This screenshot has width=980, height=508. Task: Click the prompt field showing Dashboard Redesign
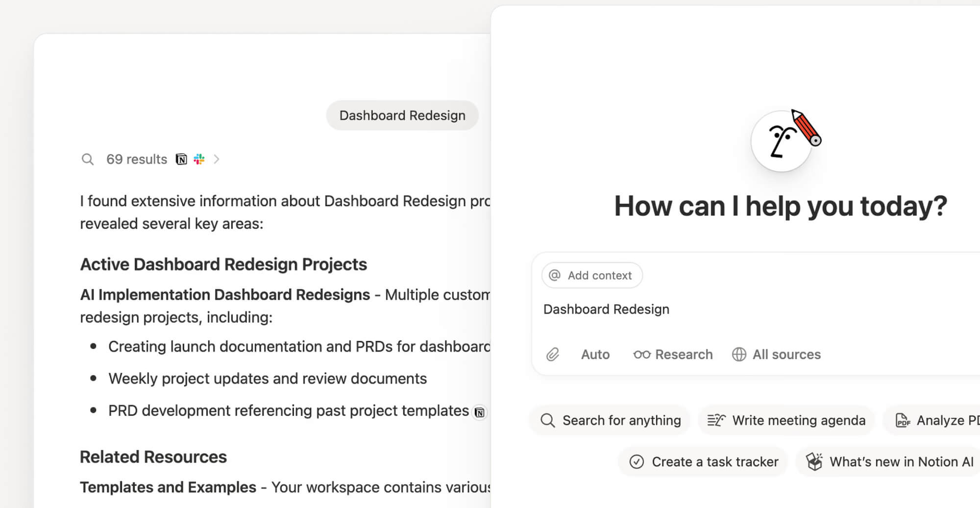pyautogui.click(x=606, y=309)
